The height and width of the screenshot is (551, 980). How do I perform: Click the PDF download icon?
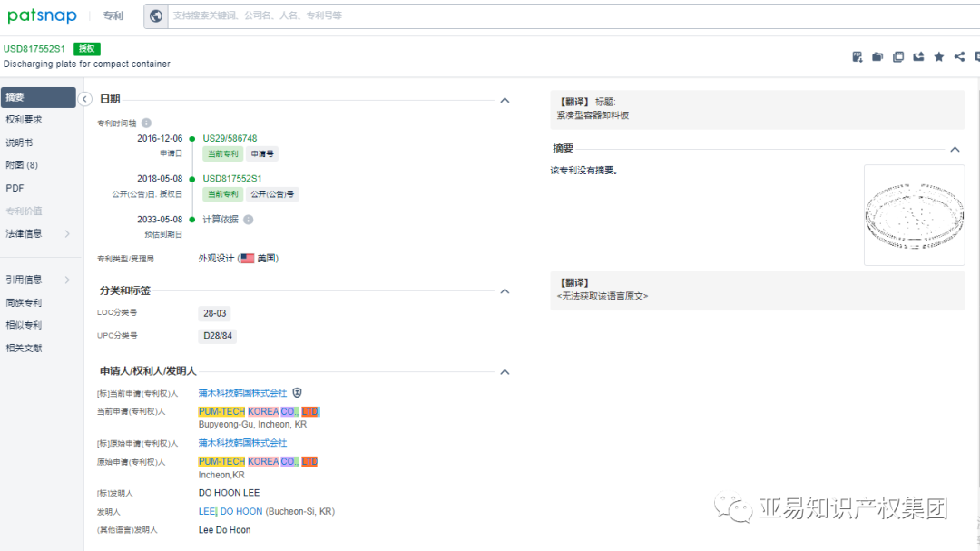(857, 57)
